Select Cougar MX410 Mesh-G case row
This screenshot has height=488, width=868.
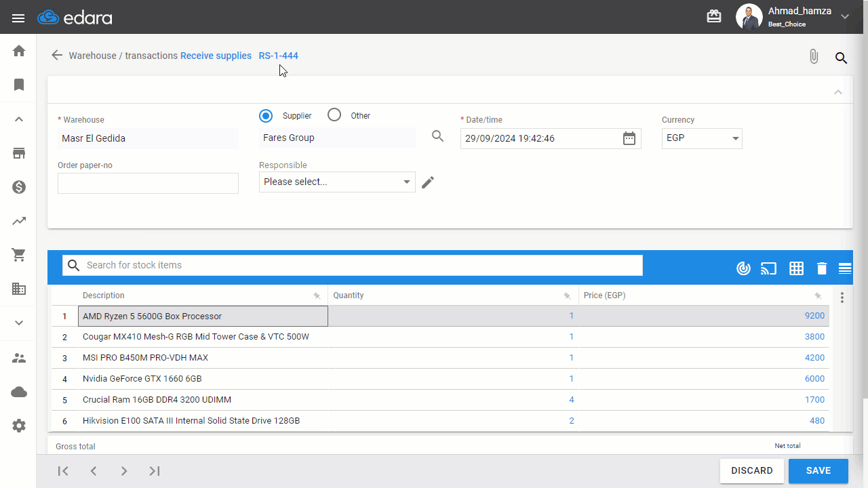click(x=441, y=337)
